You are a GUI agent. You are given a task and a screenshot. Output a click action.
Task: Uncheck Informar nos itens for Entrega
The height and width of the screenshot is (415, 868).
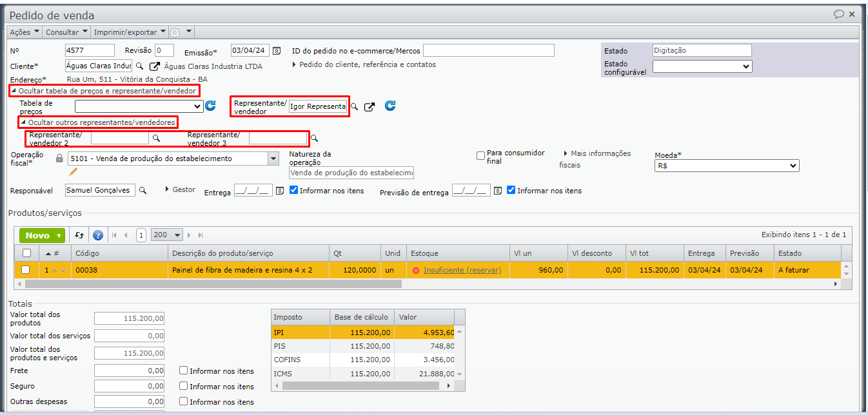pos(294,190)
